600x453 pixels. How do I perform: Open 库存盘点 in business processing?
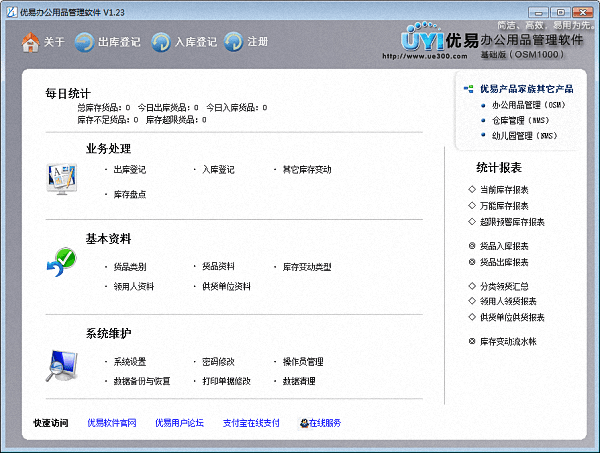pos(129,194)
